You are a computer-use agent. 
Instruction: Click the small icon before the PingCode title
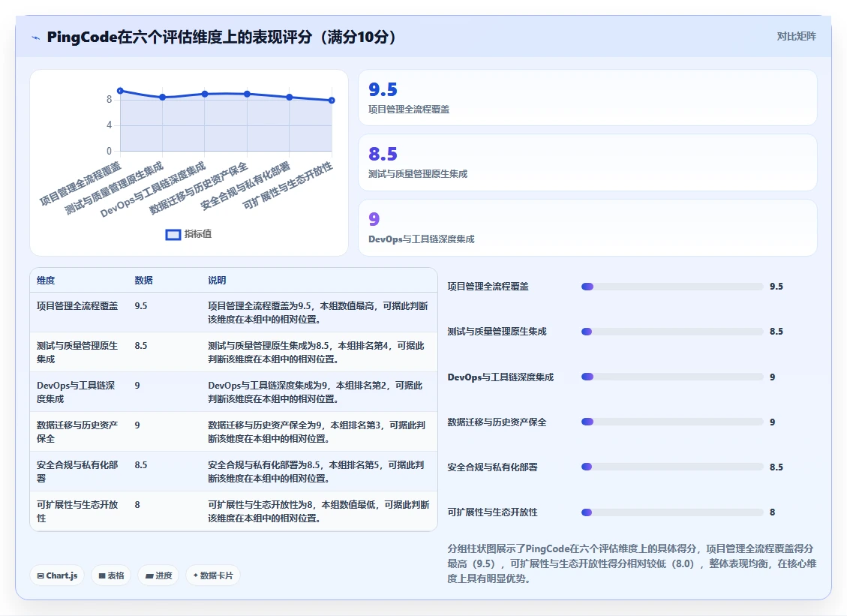click(x=36, y=38)
